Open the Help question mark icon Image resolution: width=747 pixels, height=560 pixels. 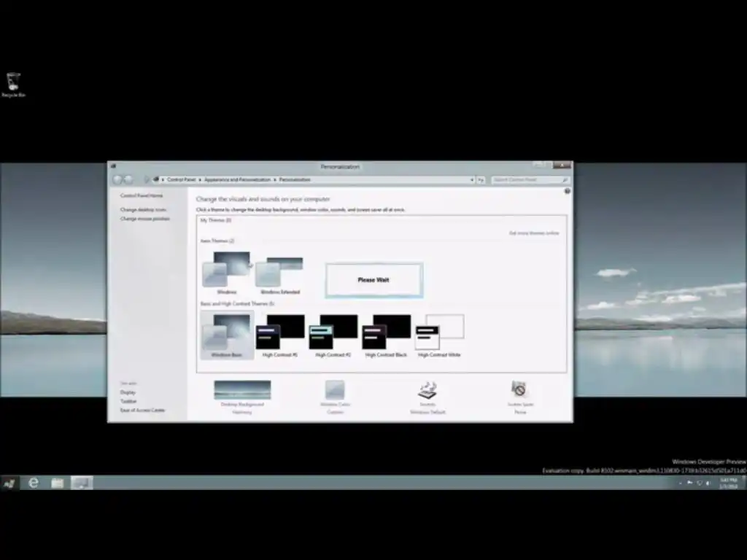[567, 191]
